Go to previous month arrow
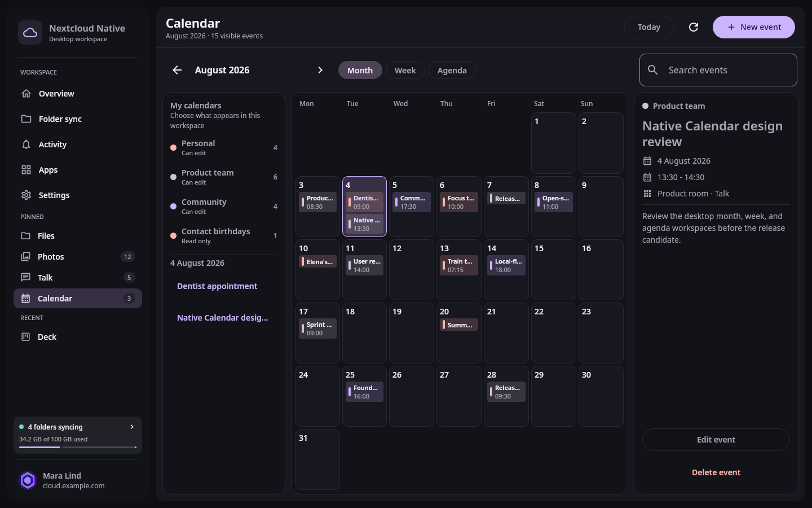Viewport: 812px width, 508px height. [x=177, y=70]
